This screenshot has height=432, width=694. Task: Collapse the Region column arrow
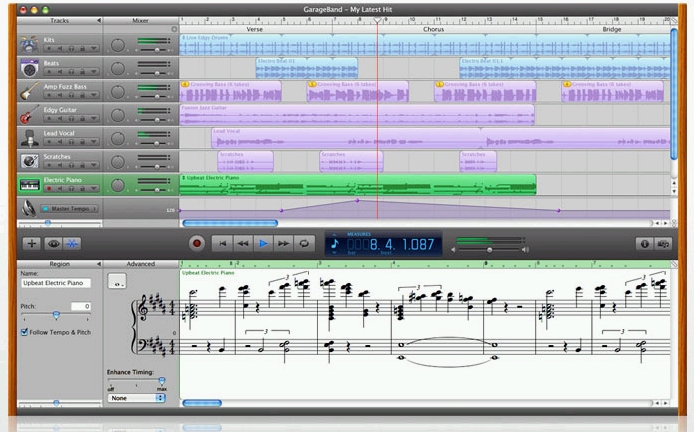(99, 264)
